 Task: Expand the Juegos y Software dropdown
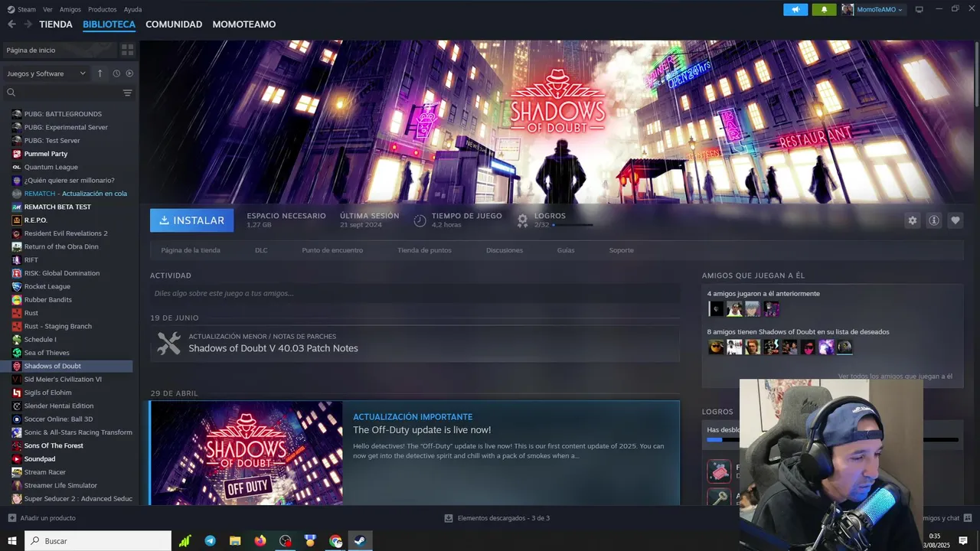[x=46, y=73]
